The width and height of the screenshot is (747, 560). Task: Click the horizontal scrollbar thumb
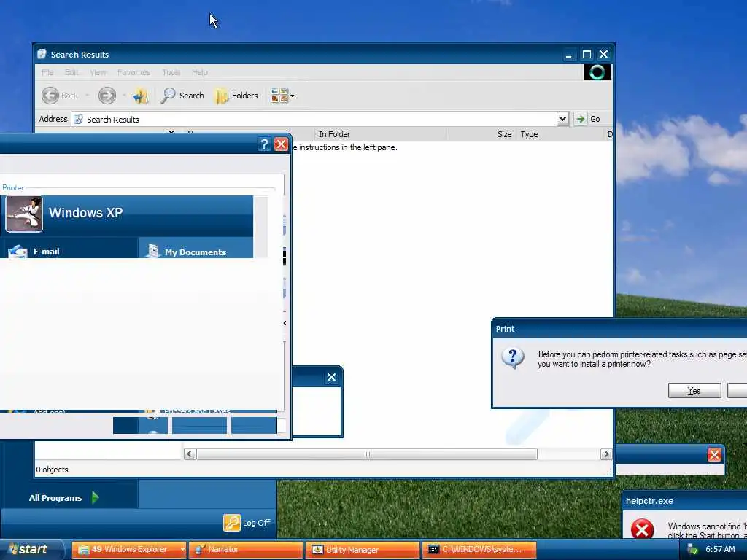(367, 454)
